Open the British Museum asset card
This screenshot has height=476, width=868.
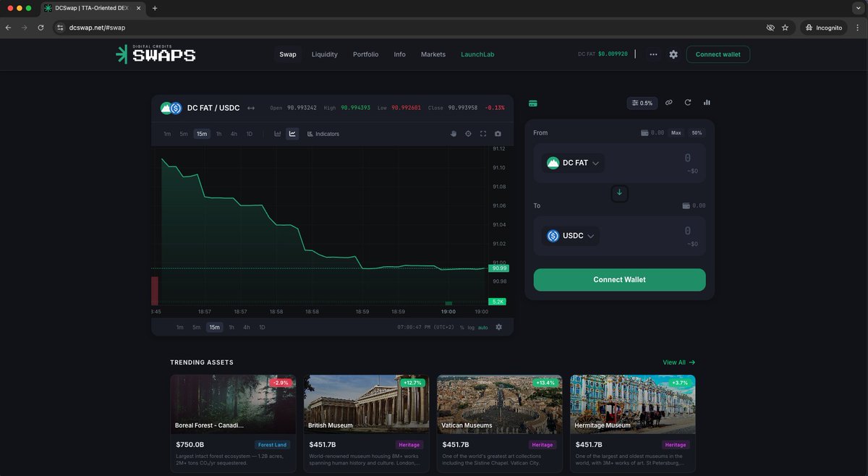[x=366, y=423]
